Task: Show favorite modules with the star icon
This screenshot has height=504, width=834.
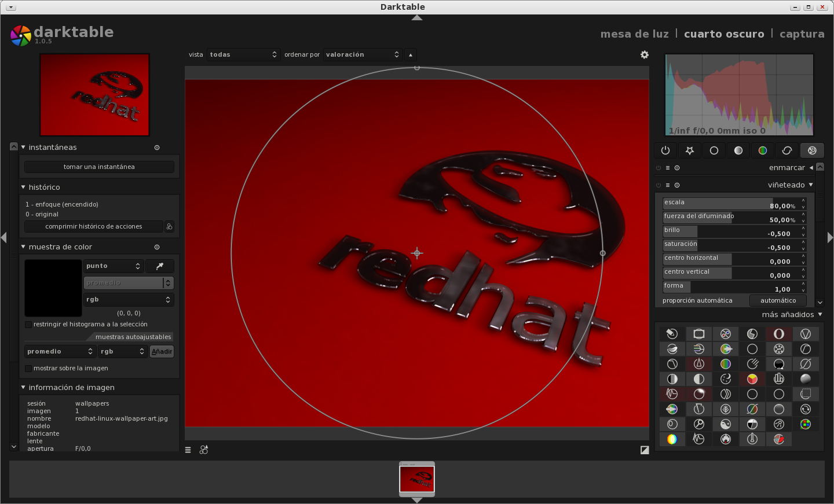Action: [690, 150]
